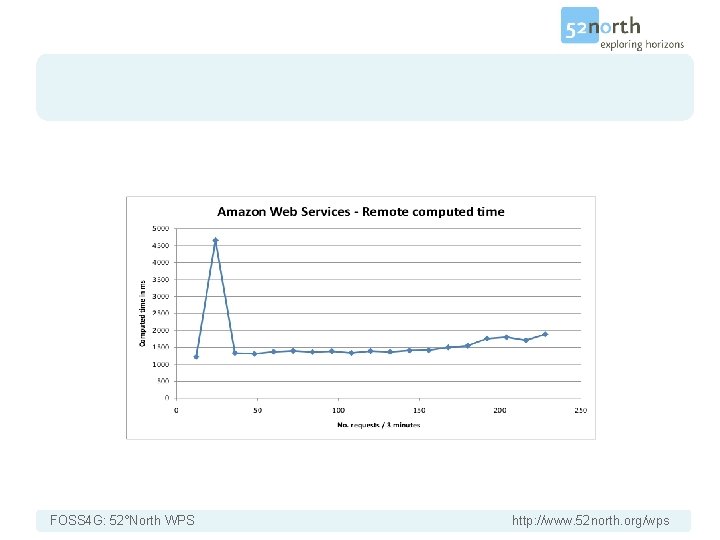Click the first data point of the line
Image resolution: width=720 pixels, height=540 pixels.
(x=196, y=357)
